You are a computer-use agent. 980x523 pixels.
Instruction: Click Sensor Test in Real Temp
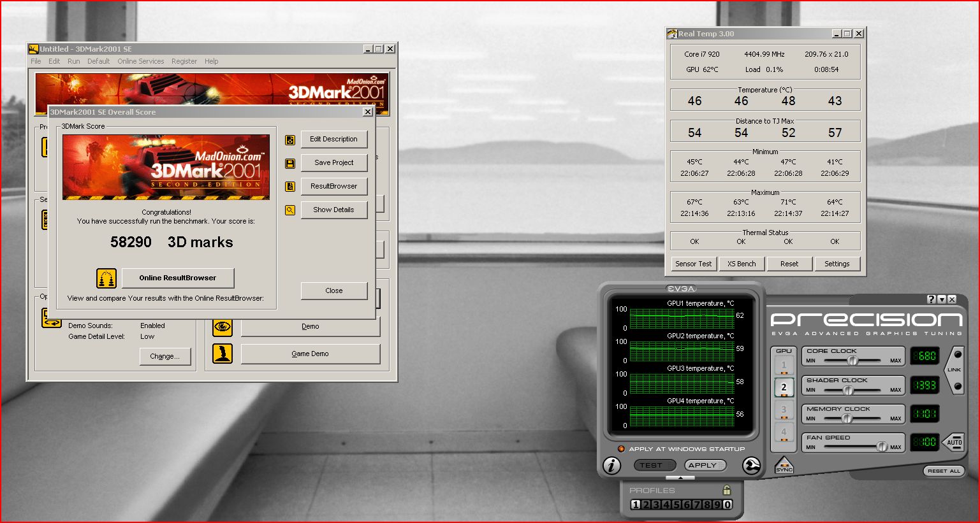(694, 264)
